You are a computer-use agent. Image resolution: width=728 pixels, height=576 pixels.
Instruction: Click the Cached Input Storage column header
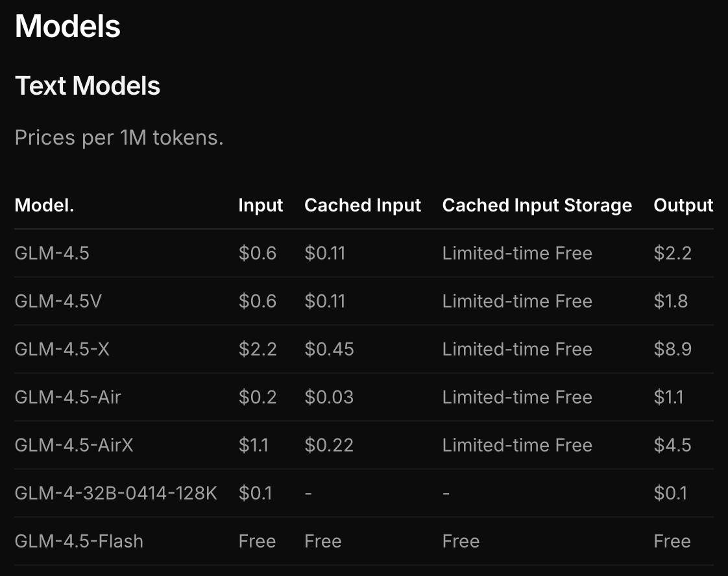pos(537,206)
